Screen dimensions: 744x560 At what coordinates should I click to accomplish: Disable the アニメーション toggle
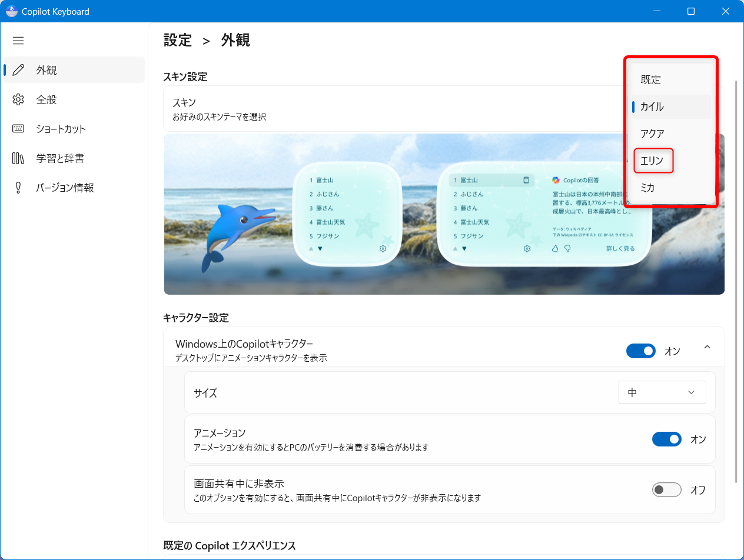(x=666, y=439)
